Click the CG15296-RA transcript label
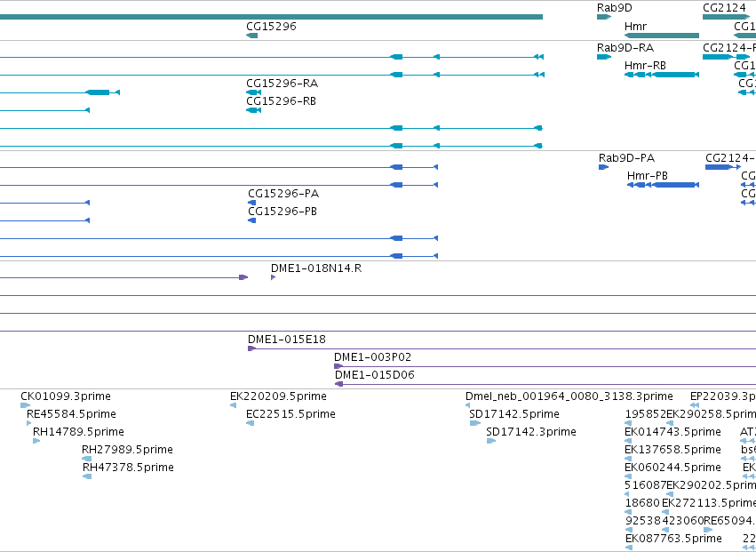Image resolution: width=756 pixels, height=552 pixels. point(282,84)
